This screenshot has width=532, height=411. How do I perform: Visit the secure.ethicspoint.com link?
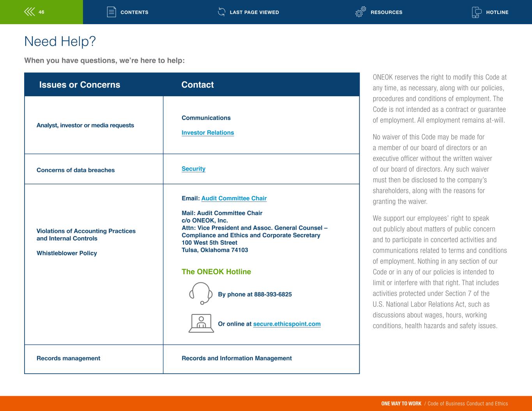[287, 324]
